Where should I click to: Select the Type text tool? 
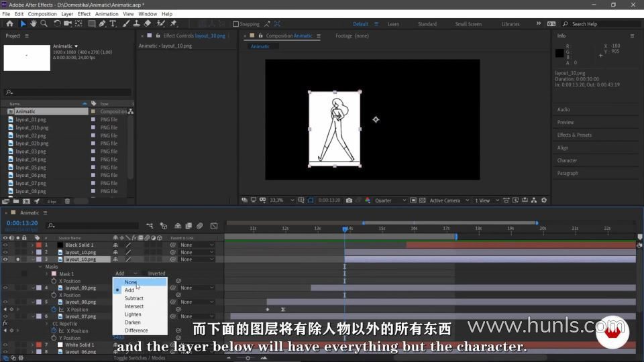[x=113, y=24]
